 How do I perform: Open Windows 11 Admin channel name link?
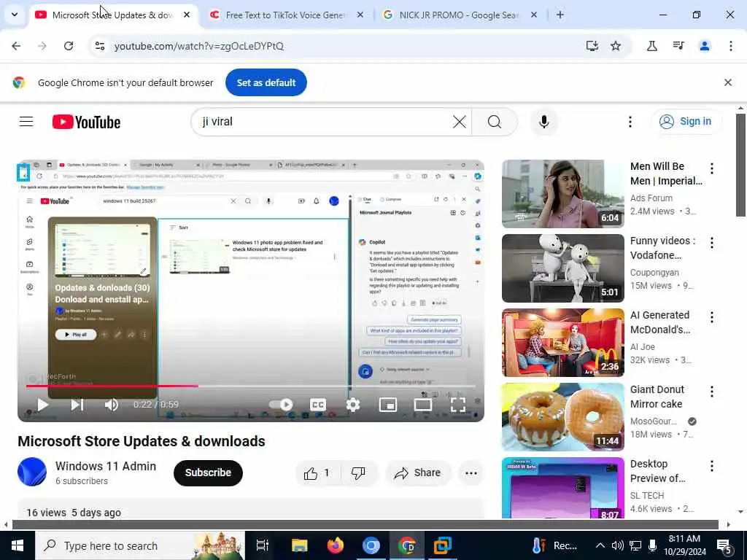coord(106,466)
